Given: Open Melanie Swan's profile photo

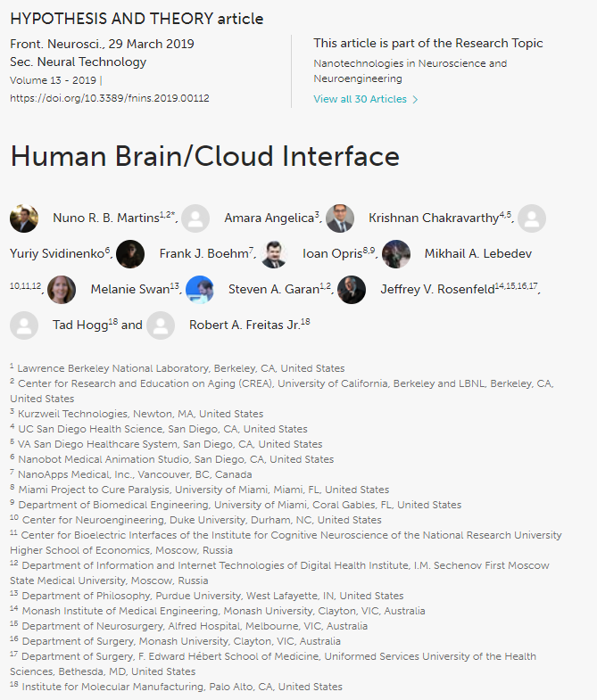Looking at the screenshot, I should tap(62, 290).
